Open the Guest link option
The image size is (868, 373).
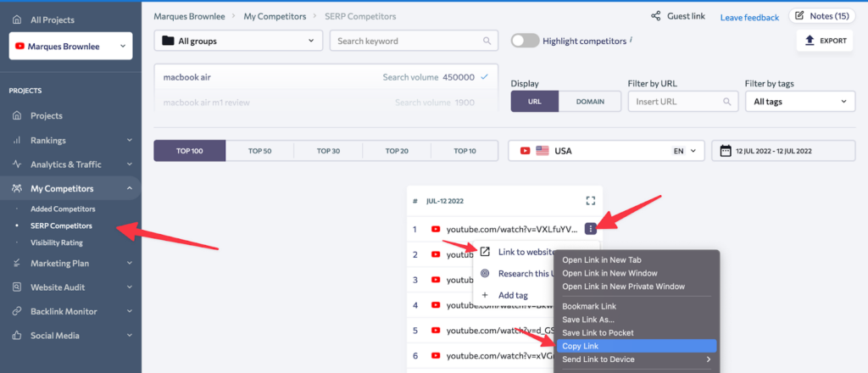(686, 16)
